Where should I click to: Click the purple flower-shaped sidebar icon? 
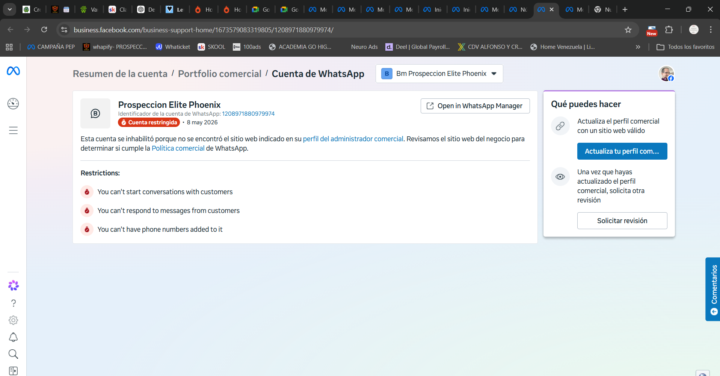13,286
